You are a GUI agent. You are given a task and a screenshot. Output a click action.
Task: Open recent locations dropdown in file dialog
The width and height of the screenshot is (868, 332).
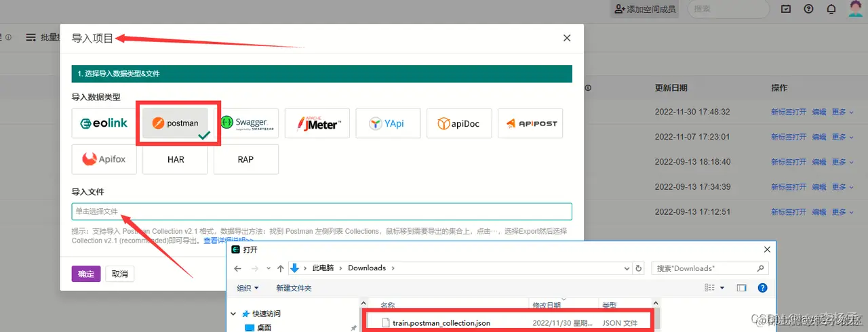pos(269,268)
